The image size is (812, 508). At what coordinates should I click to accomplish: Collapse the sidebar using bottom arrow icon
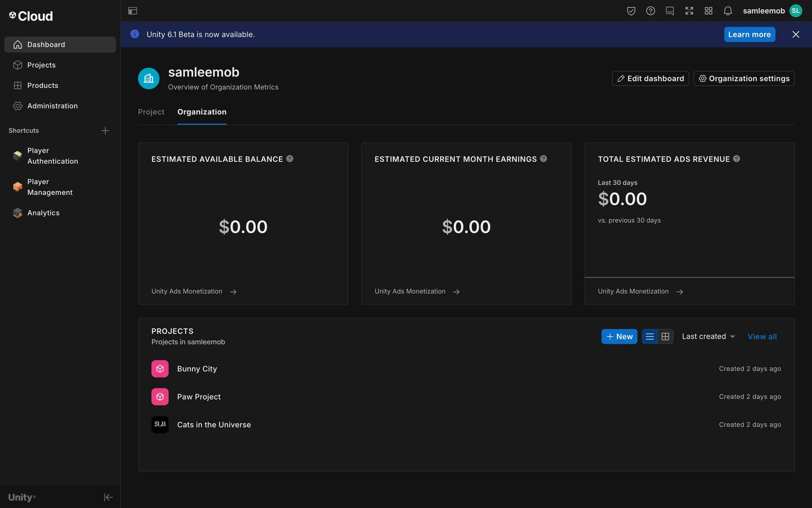tap(108, 497)
